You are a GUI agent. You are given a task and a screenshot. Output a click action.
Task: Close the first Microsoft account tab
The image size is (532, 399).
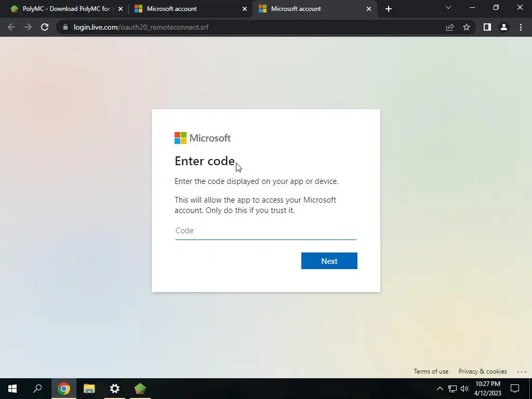click(245, 9)
